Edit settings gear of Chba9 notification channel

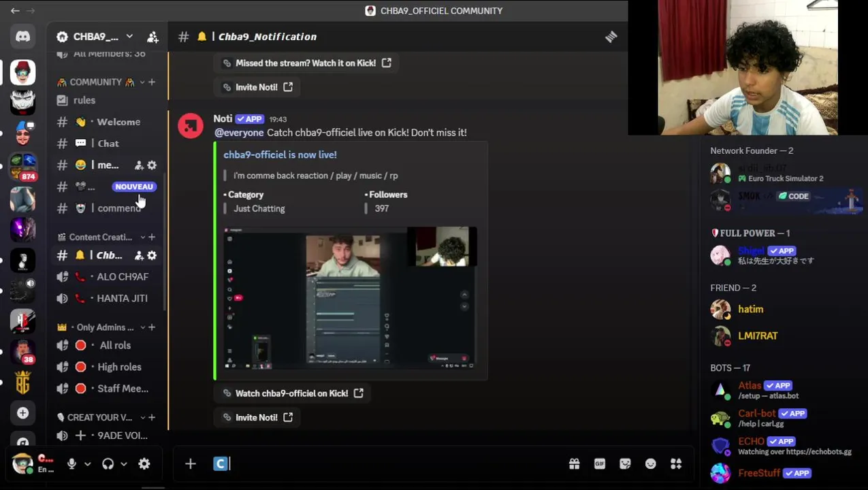tap(152, 255)
